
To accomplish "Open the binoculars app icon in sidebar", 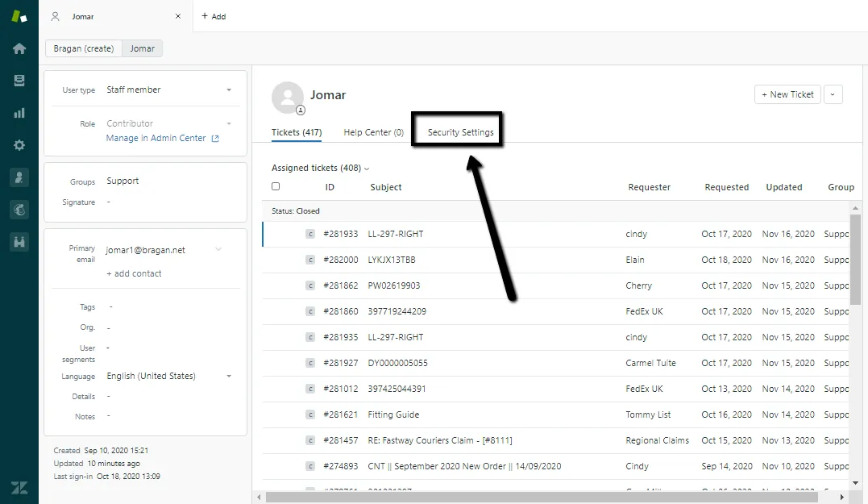I will pyautogui.click(x=19, y=241).
